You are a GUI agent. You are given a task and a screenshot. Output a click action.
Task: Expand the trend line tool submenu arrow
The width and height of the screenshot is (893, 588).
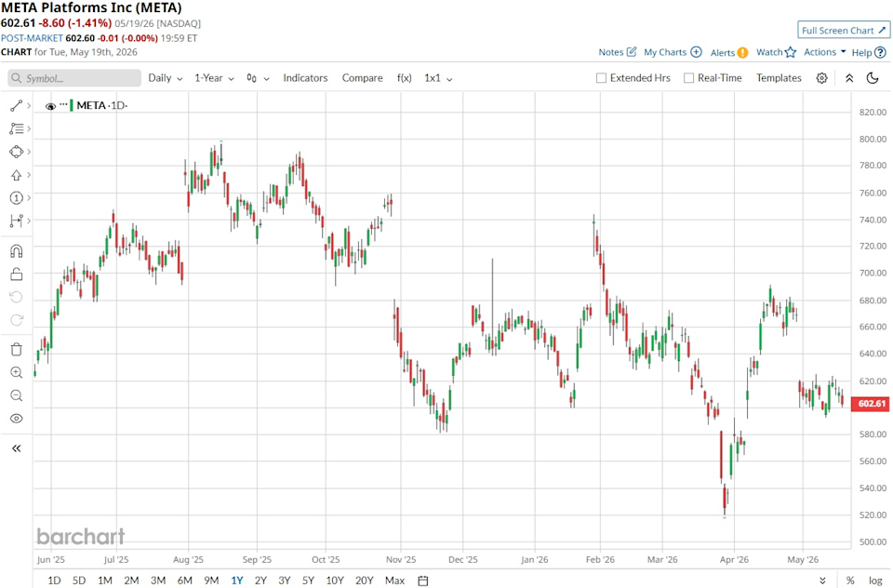29,105
